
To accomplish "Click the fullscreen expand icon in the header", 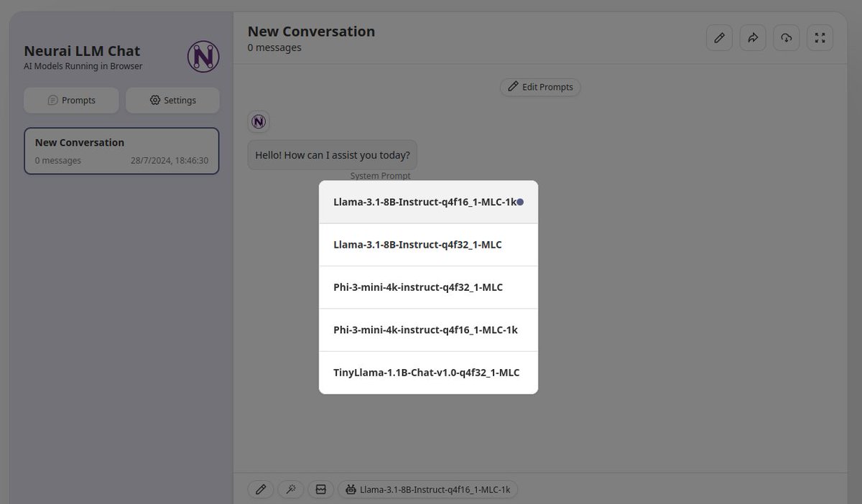I will coord(820,38).
